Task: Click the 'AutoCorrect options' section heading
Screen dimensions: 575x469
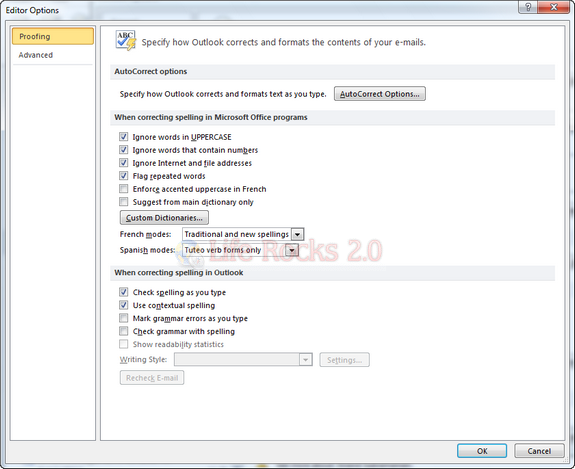Action: 151,72
